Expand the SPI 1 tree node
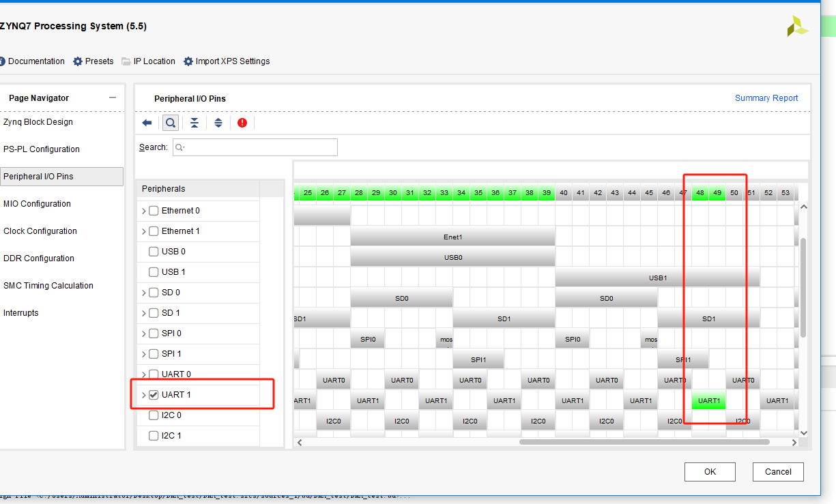 [143, 354]
